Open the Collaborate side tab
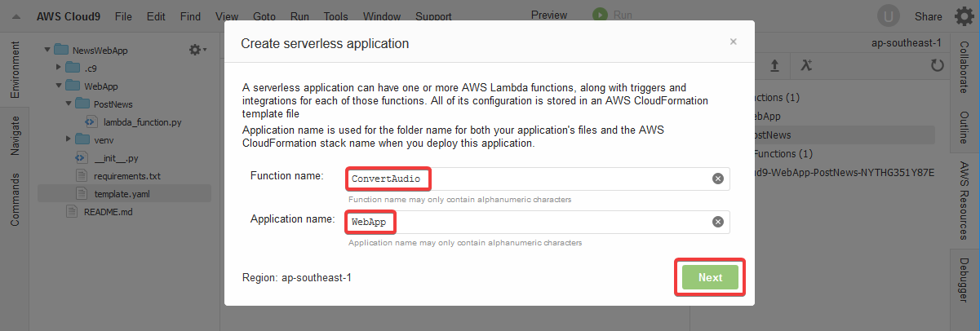Image resolution: width=980 pixels, height=331 pixels. [x=964, y=68]
